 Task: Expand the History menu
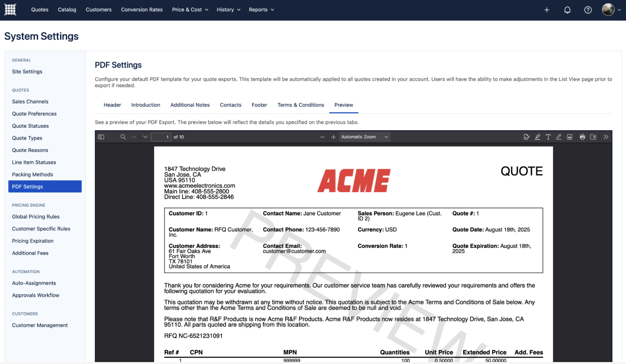[228, 10]
